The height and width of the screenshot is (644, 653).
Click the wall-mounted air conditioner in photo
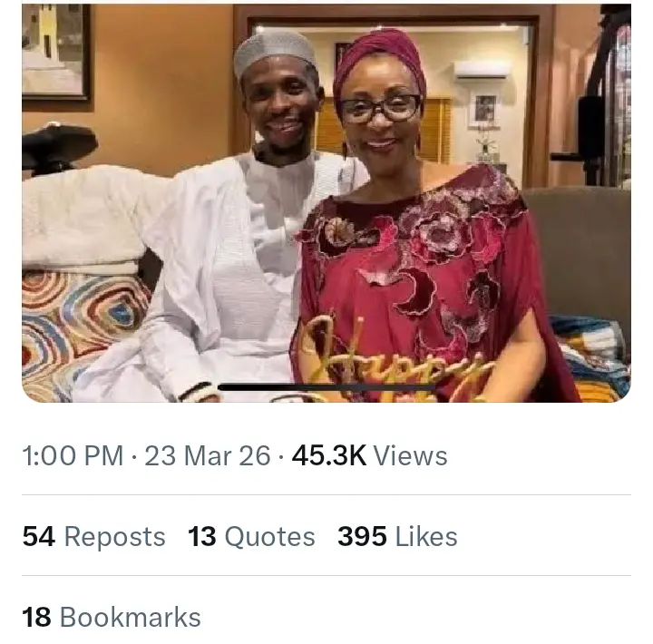point(482,69)
